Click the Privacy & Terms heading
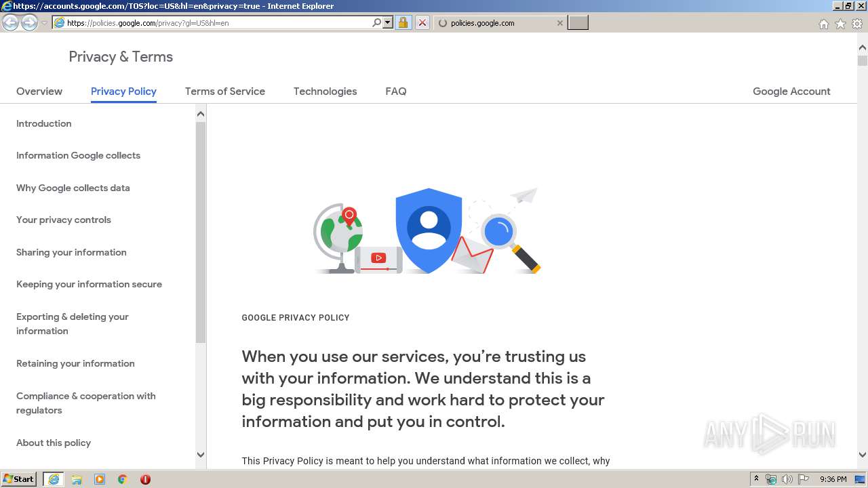Viewport: 868px width, 488px height. pyautogui.click(x=121, y=57)
